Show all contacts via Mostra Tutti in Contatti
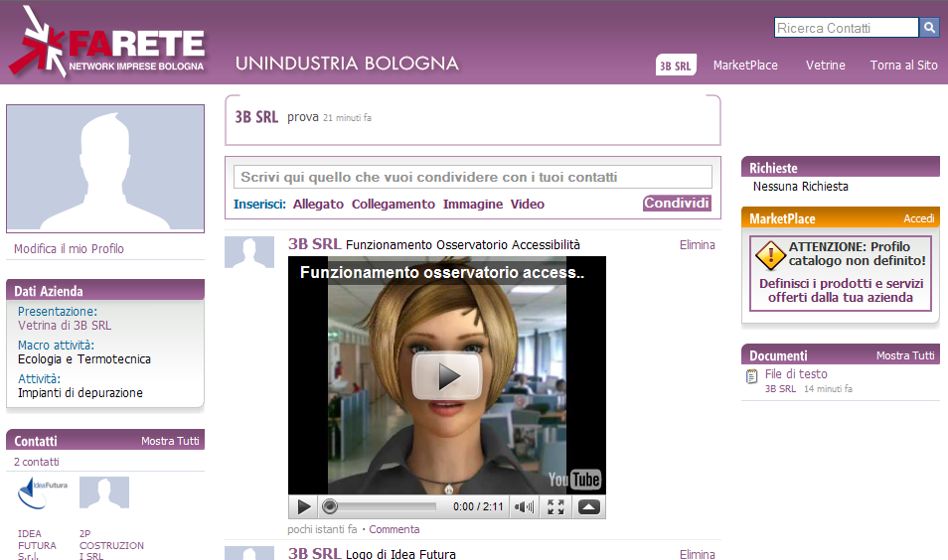Image resolution: width=948 pixels, height=560 pixels. coord(170,441)
